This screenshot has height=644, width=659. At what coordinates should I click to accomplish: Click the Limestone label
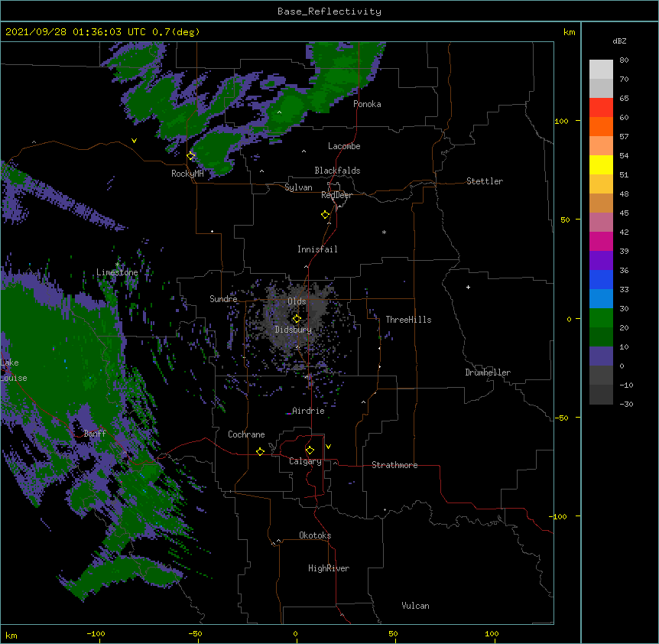[x=117, y=272]
